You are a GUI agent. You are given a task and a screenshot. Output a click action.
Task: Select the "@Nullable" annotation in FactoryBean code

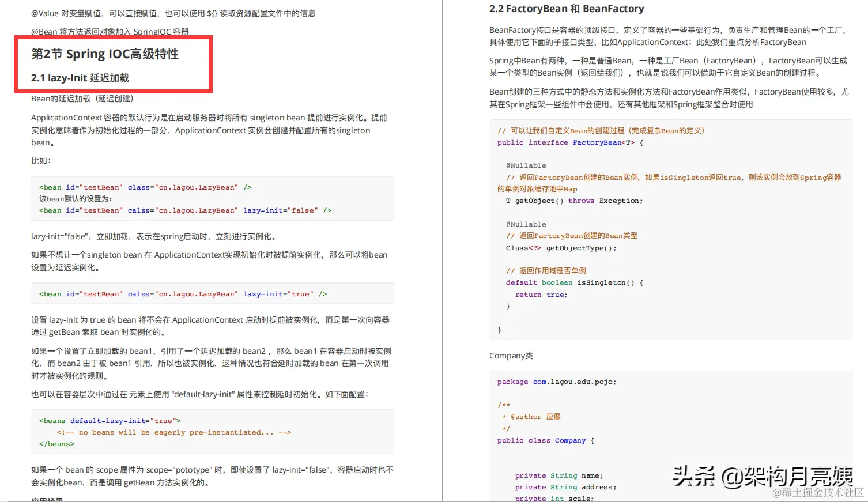(x=526, y=165)
